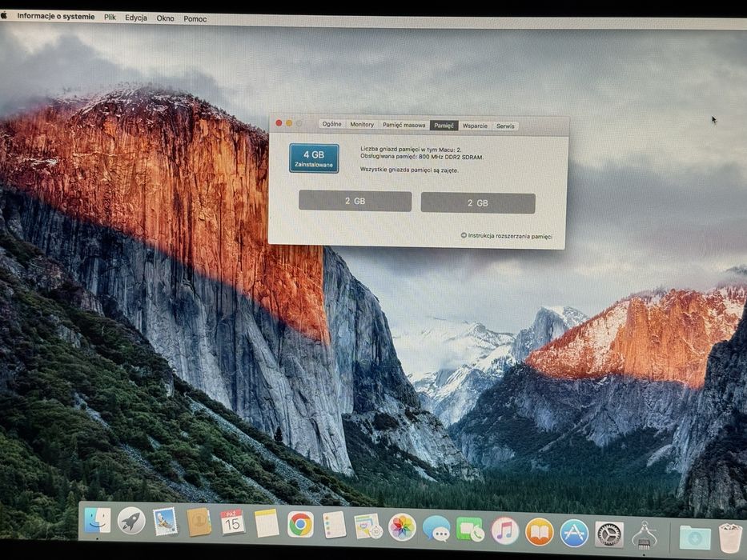Click System Information chip icon in Dock
This screenshot has width=747, height=560.
pyautogui.click(x=644, y=535)
